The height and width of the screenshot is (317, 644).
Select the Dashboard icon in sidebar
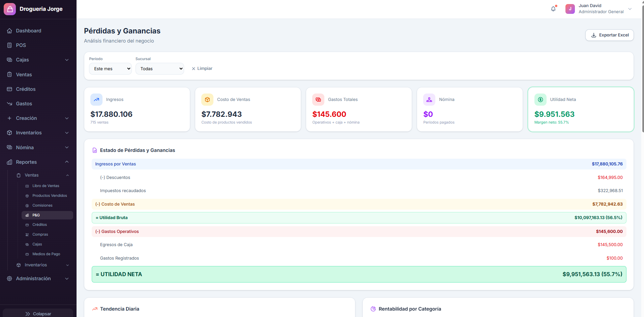click(10, 30)
